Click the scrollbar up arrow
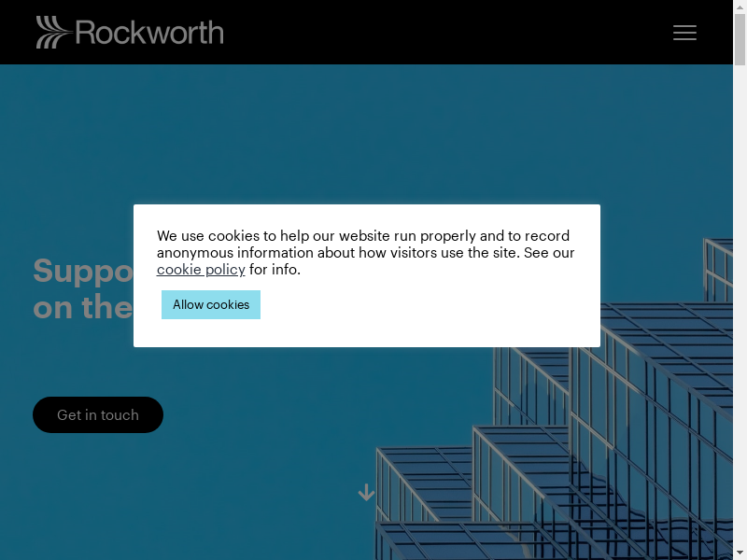This screenshot has width=747, height=560. click(740, 6)
